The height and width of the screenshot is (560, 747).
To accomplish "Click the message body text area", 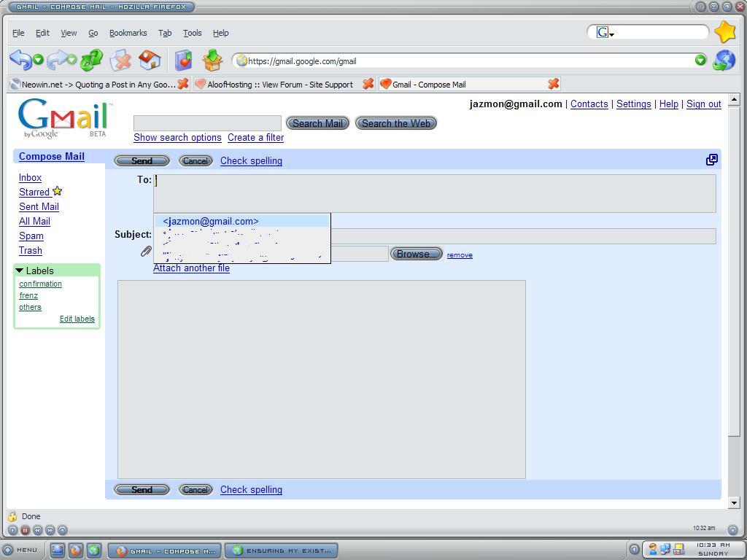I will (322, 379).
